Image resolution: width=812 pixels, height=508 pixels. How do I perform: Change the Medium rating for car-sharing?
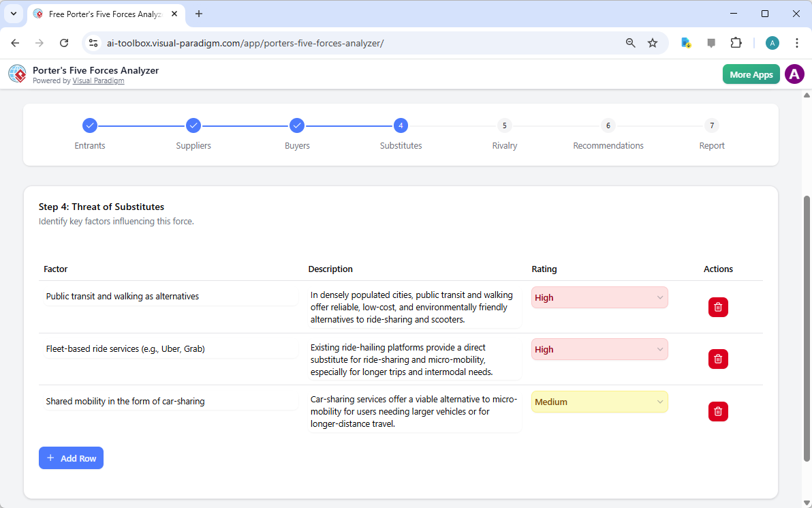(x=599, y=402)
